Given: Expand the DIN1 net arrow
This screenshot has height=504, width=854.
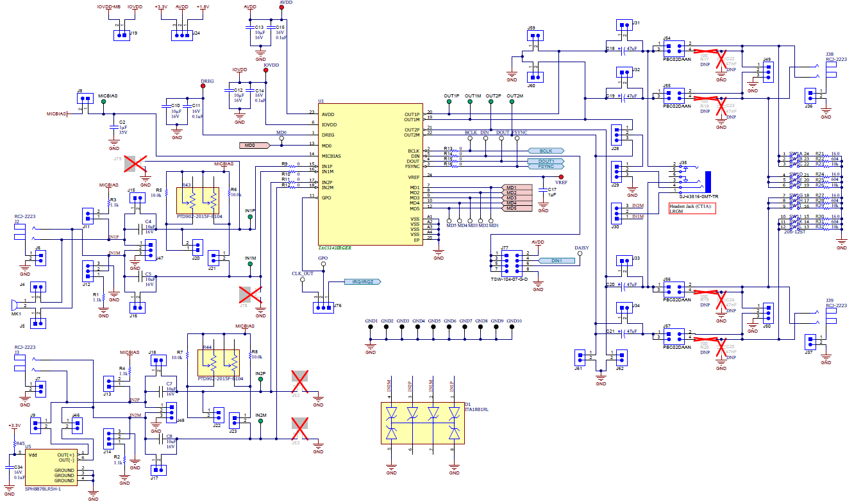Looking at the screenshot, I should (x=555, y=260).
